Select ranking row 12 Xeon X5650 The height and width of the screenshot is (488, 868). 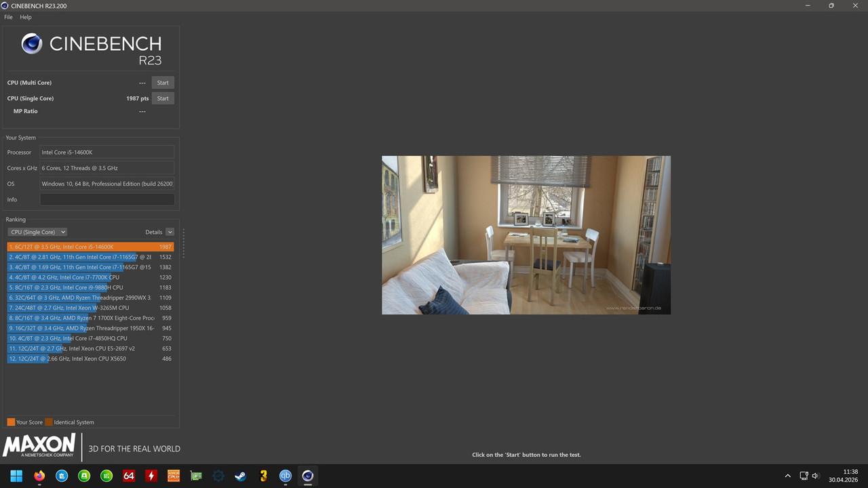[90, 359]
